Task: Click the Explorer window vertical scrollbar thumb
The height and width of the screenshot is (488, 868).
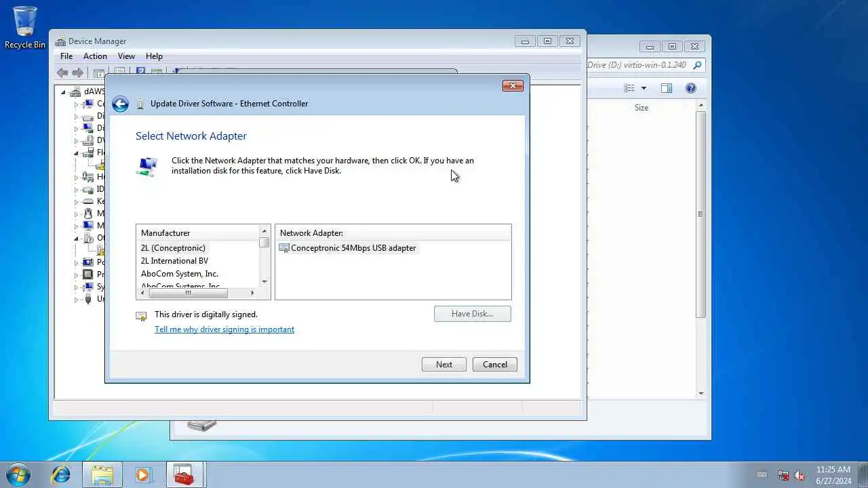Action: tap(701, 215)
